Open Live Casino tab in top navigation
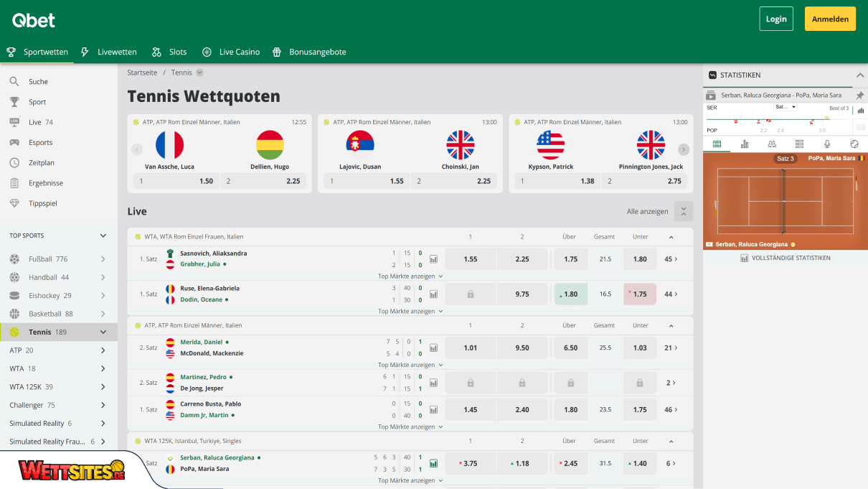This screenshot has height=489, width=868. (x=231, y=52)
